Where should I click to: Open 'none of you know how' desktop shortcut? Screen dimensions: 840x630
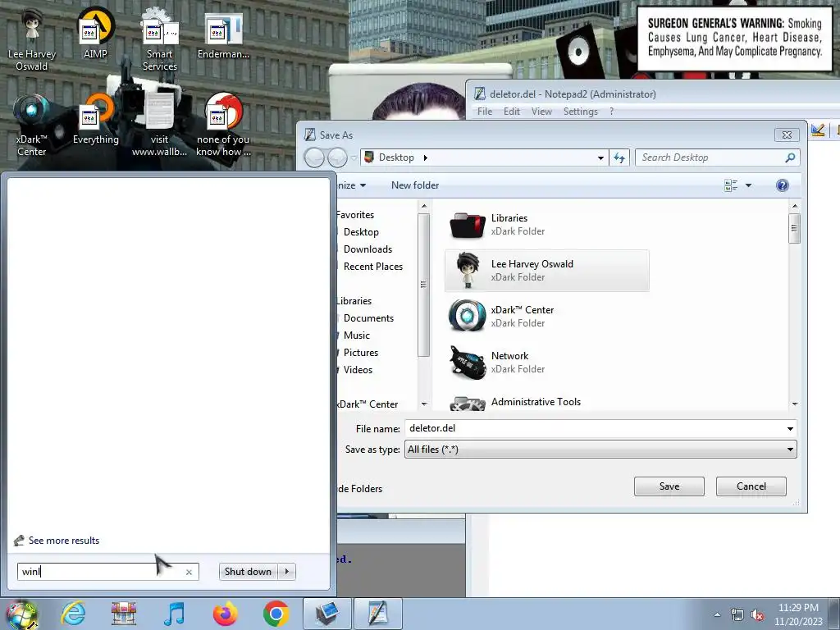coord(223,126)
